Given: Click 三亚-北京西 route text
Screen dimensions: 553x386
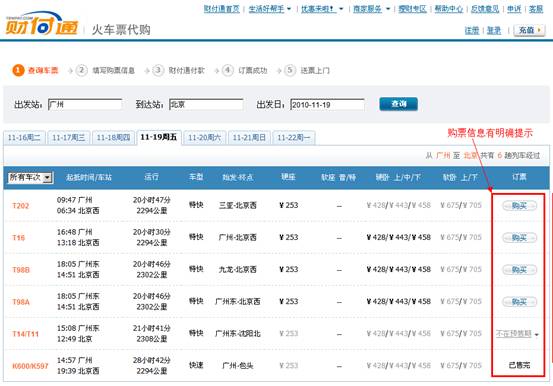Looking at the screenshot, I should pyautogui.click(x=238, y=205).
